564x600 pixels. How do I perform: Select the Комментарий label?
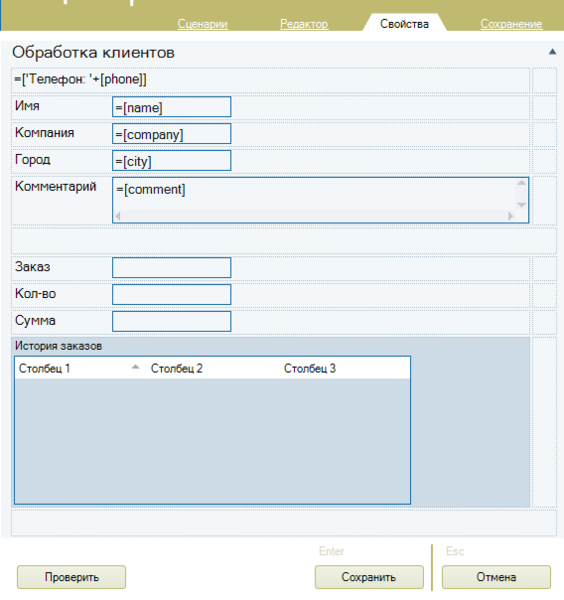tap(55, 186)
